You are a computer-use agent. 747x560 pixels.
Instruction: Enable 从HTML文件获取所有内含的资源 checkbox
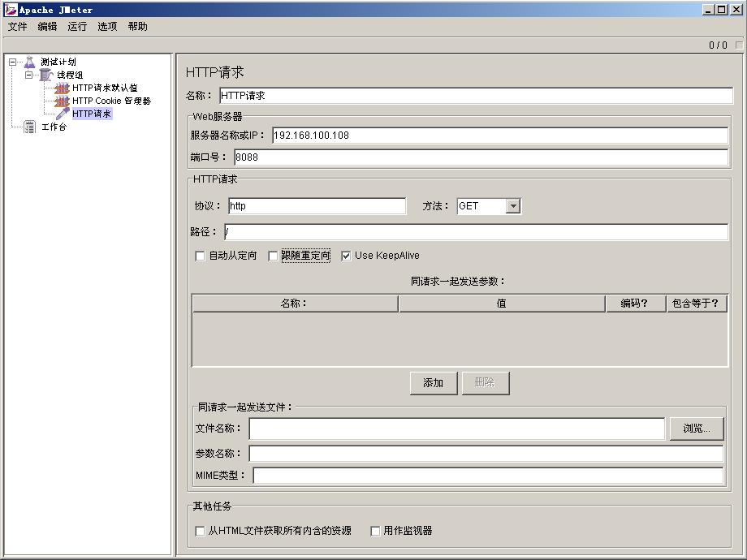(x=200, y=531)
